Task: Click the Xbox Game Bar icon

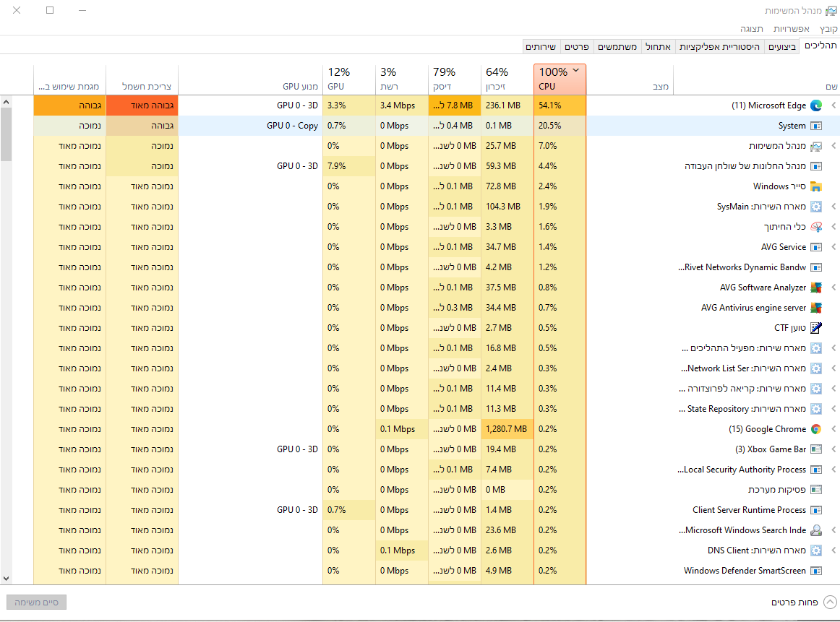Action: pos(816,449)
